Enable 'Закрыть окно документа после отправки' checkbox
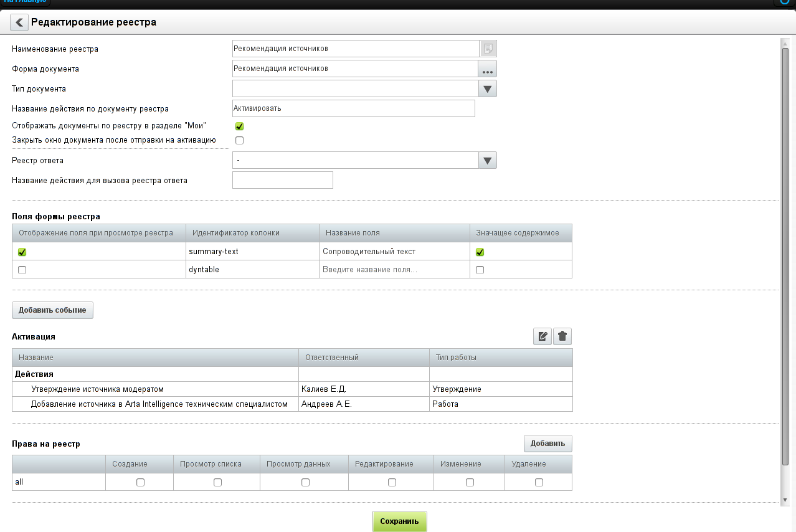 tap(239, 140)
